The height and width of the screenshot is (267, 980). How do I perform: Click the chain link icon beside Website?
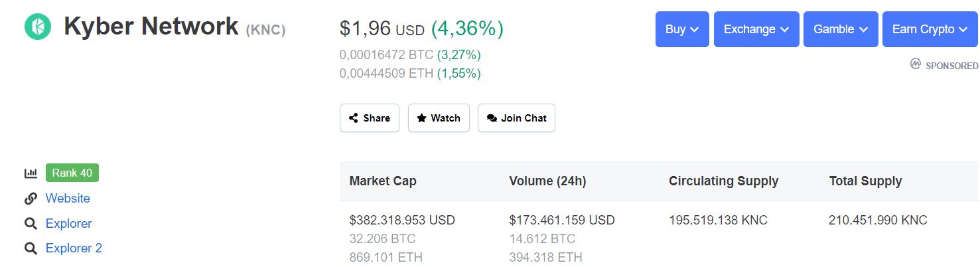pos(31,199)
